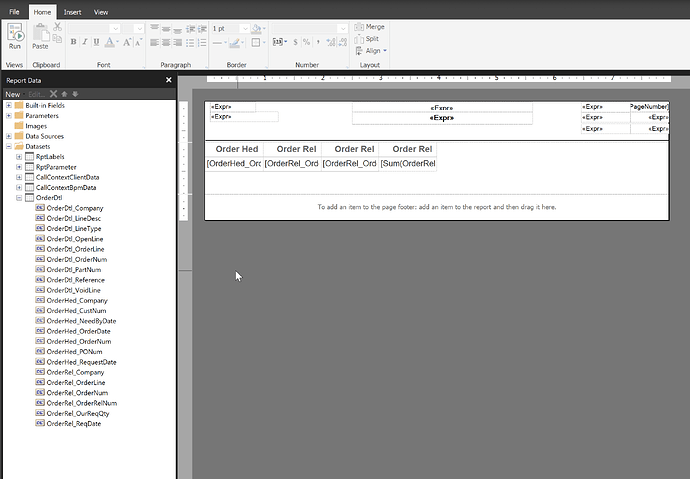The width and height of the screenshot is (690, 479).
Task: Toggle Underline formatting
Action: pos(96,42)
